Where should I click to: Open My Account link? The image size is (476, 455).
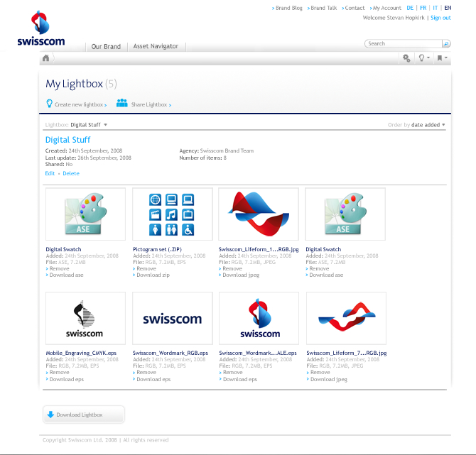click(387, 8)
